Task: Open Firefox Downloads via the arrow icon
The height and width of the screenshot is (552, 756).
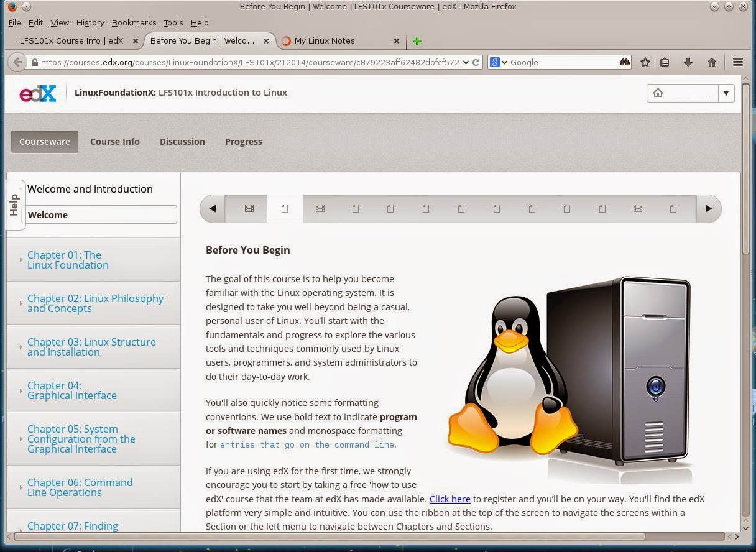Action: (x=688, y=62)
